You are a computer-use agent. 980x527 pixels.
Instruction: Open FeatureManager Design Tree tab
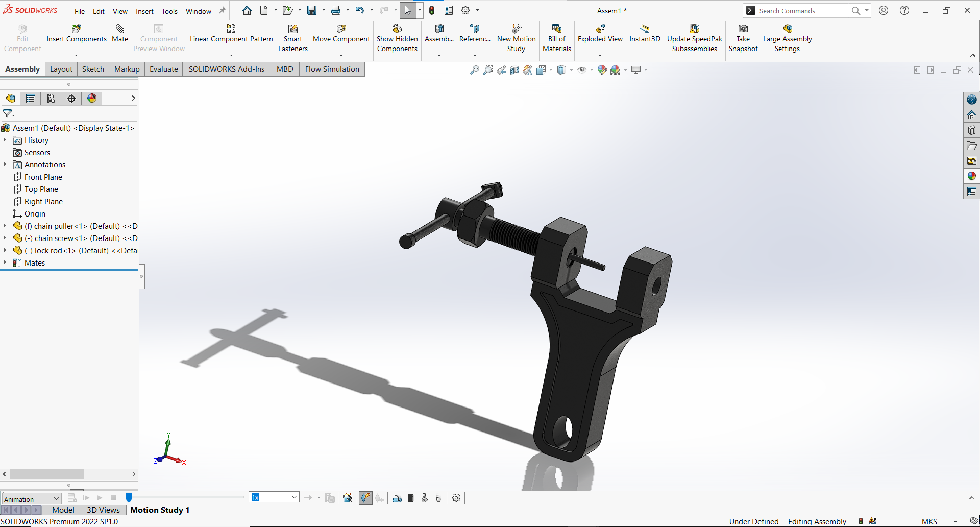tap(10, 99)
